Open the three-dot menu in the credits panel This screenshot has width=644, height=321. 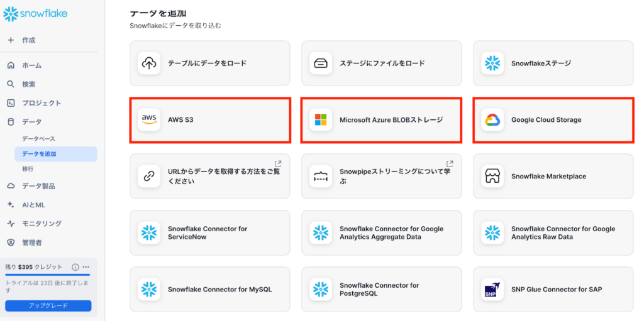[x=86, y=267]
